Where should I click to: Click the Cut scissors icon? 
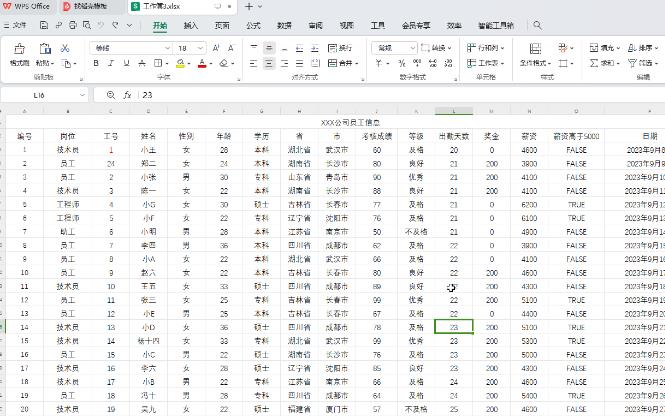(x=64, y=48)
